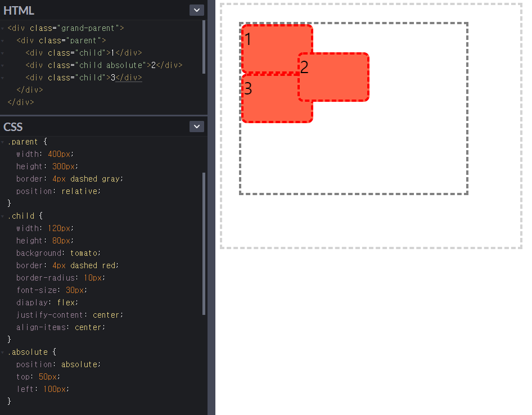Click the line div class="grand-parent"
This screenshot has height=415, width=532.
tap(66, 28)
